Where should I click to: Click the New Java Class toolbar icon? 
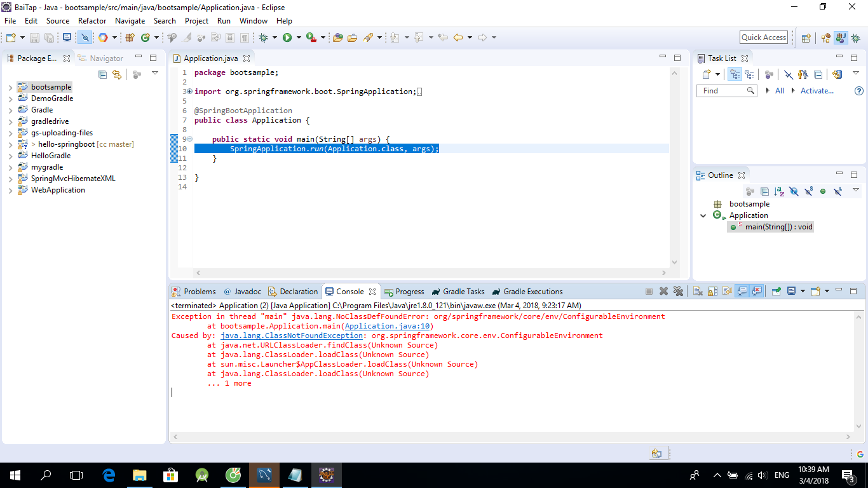pyautogui.click(x=145, y=38)
